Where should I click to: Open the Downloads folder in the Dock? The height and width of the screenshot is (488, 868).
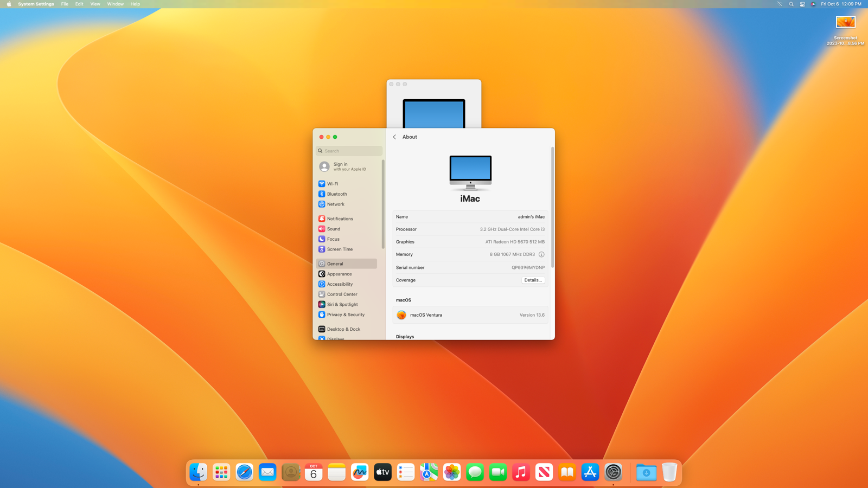coord(646,472)
